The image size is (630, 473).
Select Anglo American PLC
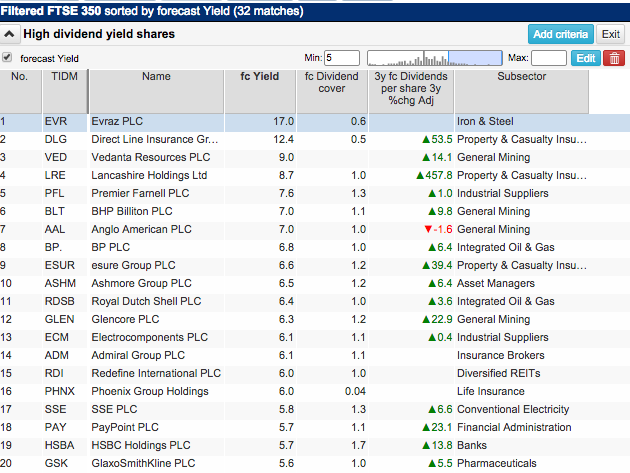(141, 229)
